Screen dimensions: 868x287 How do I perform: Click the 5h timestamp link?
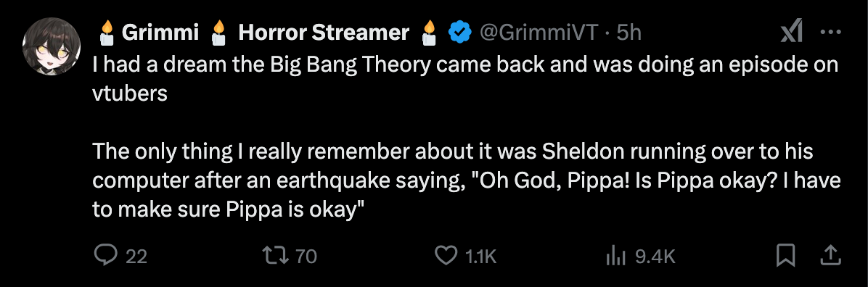pos(629,33)
